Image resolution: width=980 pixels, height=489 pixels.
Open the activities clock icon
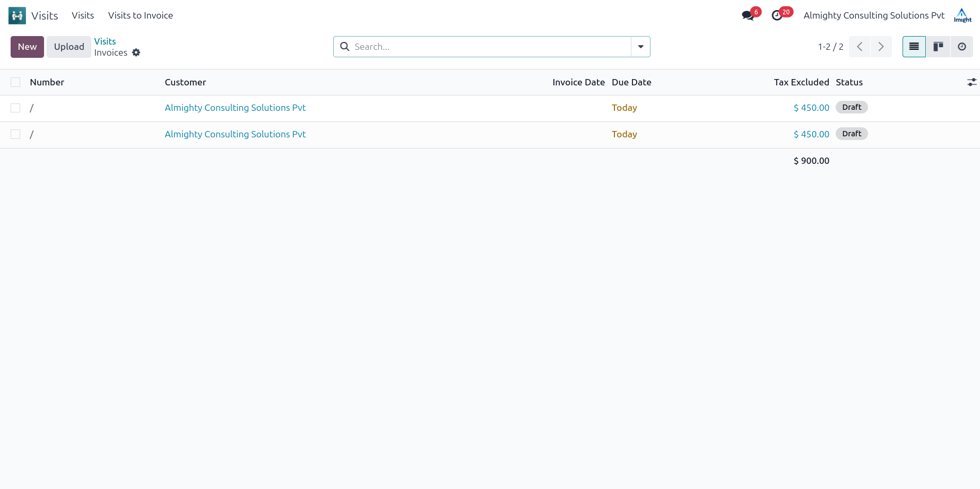point(777,15)
